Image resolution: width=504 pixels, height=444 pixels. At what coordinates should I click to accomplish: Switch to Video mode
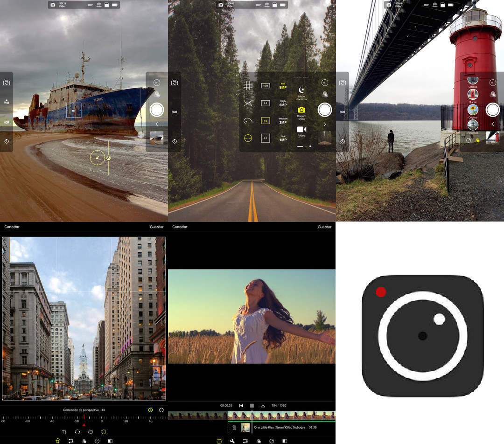coord(301,132)
